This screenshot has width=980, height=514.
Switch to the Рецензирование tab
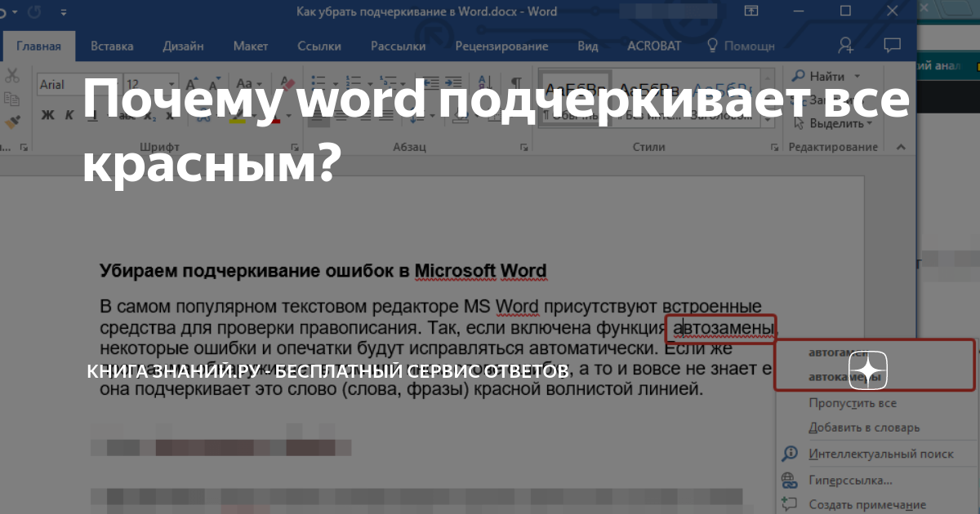[x=501, y=46]
